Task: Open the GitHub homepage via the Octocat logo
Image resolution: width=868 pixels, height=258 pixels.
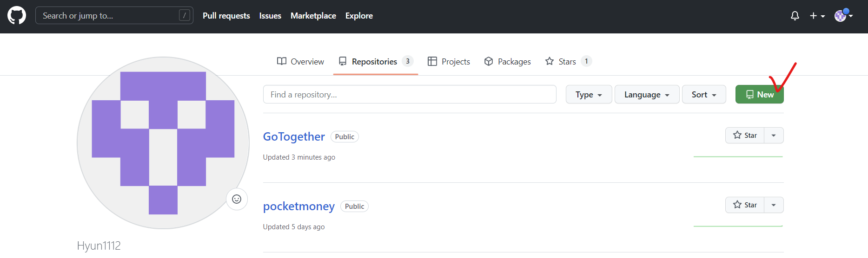Action: (x=17, y=15)
